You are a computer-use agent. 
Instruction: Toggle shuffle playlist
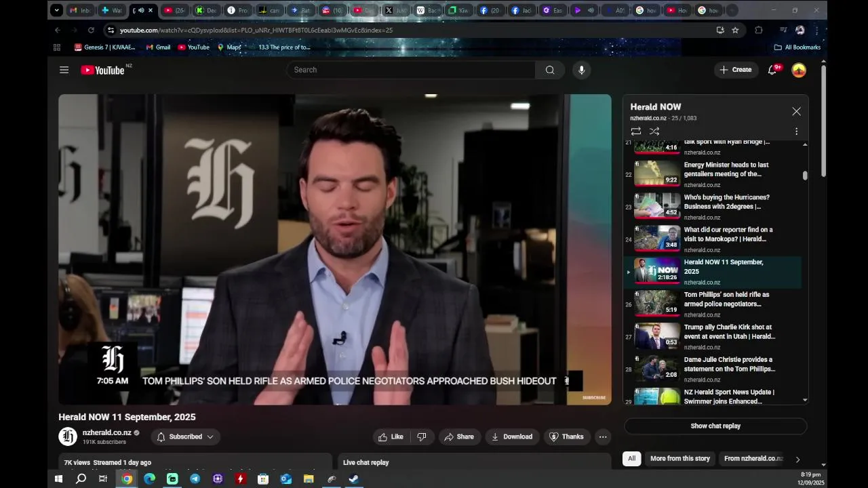(654, 131)
